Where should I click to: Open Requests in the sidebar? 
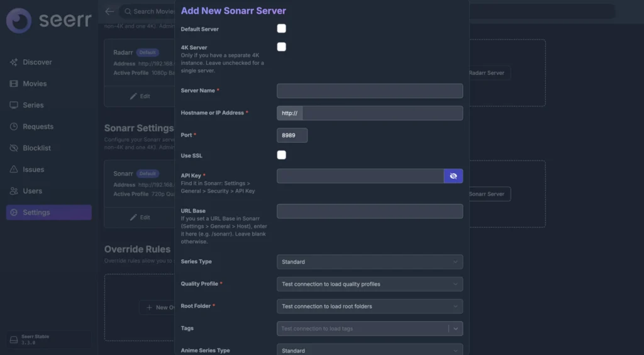pyautogui.click(x=49, y=127)
